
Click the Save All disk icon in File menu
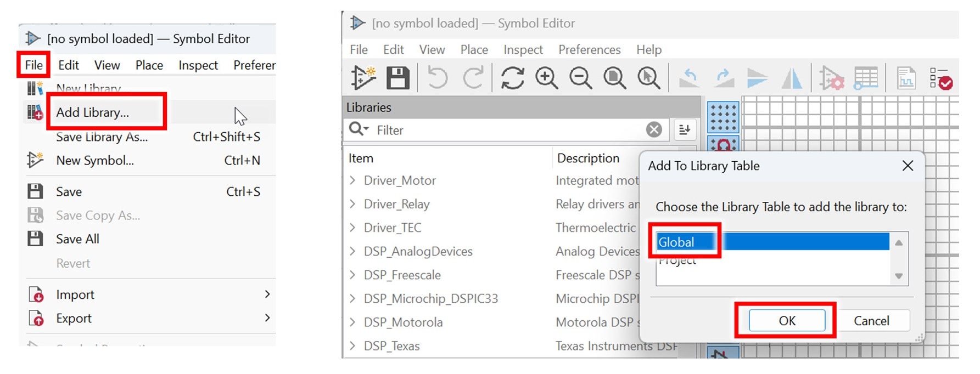pos(35,239)
